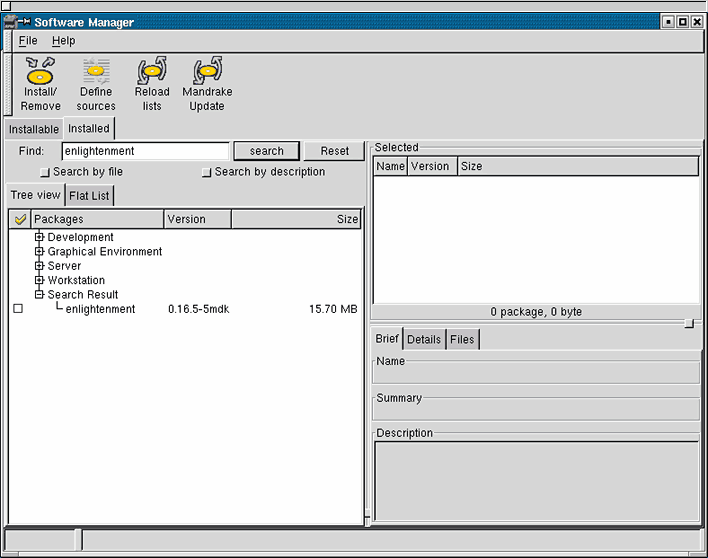The image size is (708, 558).
Task: Click the Find text field
Action: (x=145, y=151)
